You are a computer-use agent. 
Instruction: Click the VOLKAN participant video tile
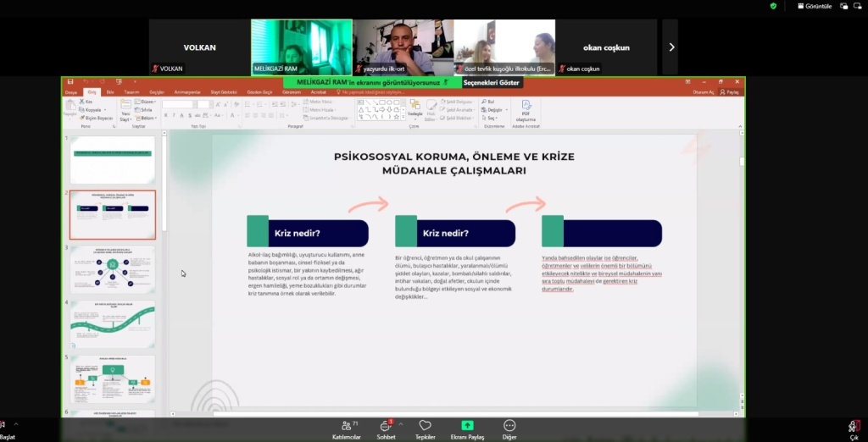200,47
